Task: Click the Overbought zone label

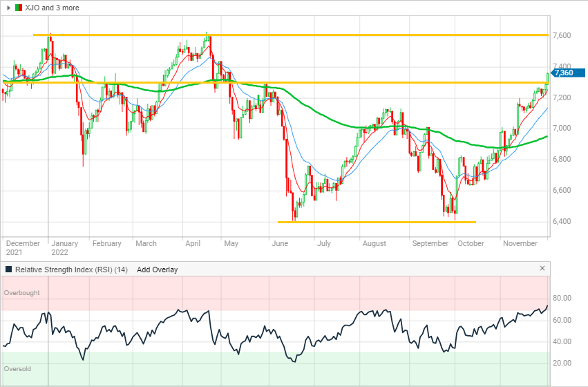Action: [21, 293]
